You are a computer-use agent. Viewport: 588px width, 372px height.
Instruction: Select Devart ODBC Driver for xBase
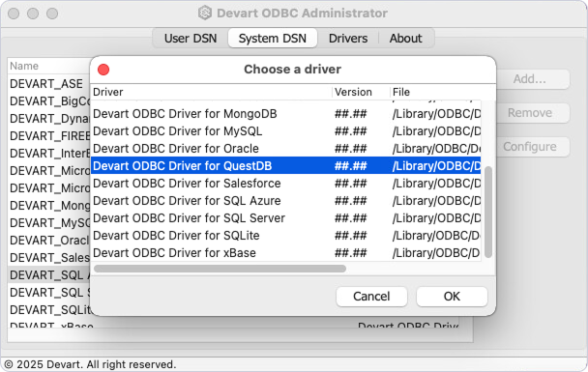click(285, 253)
